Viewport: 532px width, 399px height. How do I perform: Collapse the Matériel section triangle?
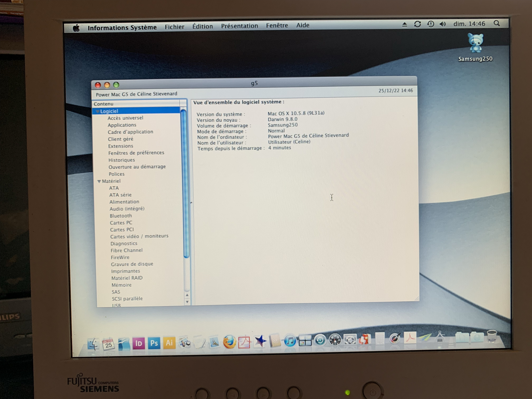pyautogui.click(x=99, y=181)
